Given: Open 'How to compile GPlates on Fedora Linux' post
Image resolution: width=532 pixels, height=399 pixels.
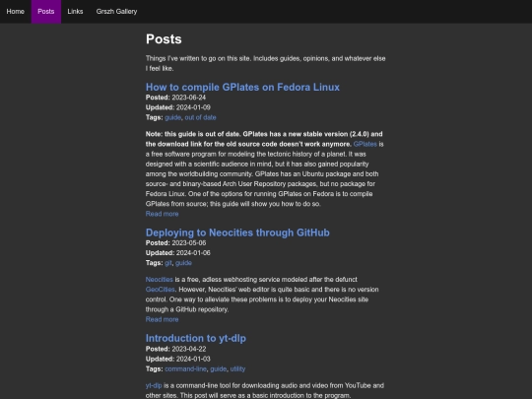Looking at the screenshot, I should point(242,88).
